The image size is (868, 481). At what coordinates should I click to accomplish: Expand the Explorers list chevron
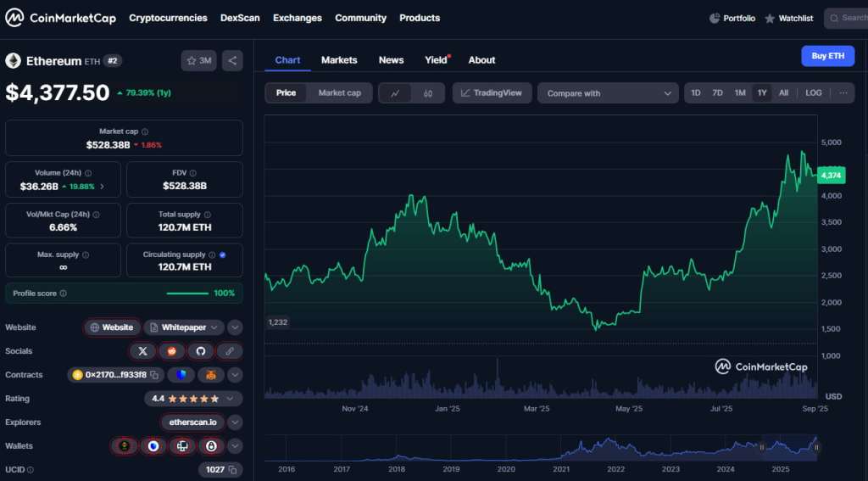(236, 422)
